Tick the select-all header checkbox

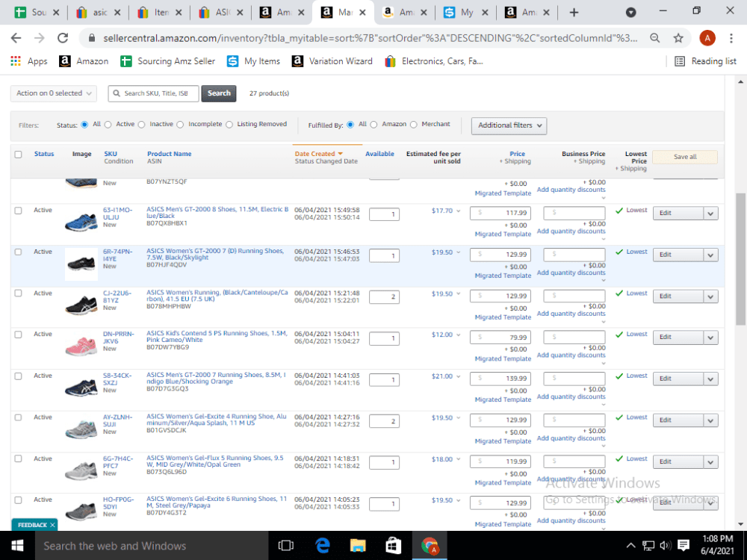(x=18, y=155)
